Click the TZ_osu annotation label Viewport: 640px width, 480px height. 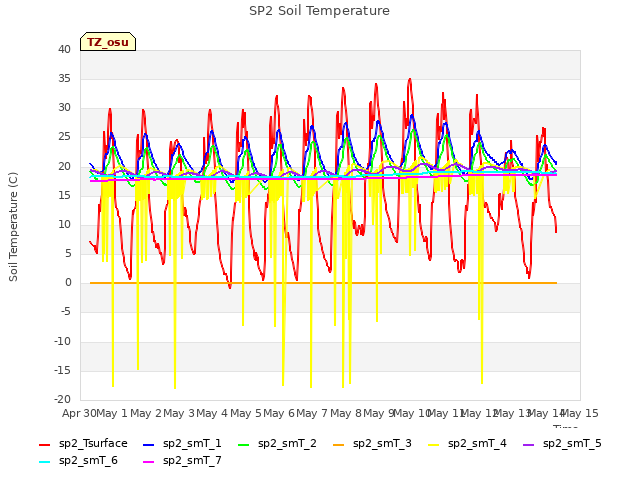click(x=108, y=42)
